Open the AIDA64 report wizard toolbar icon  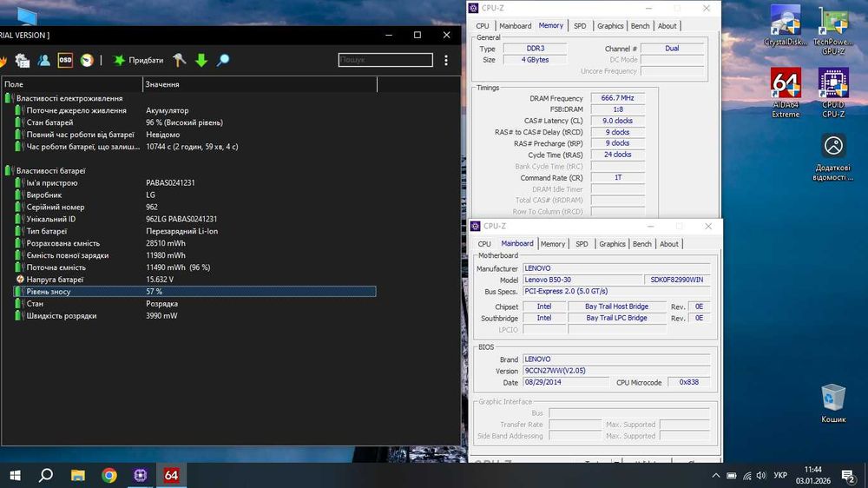[x=23, y=61]
